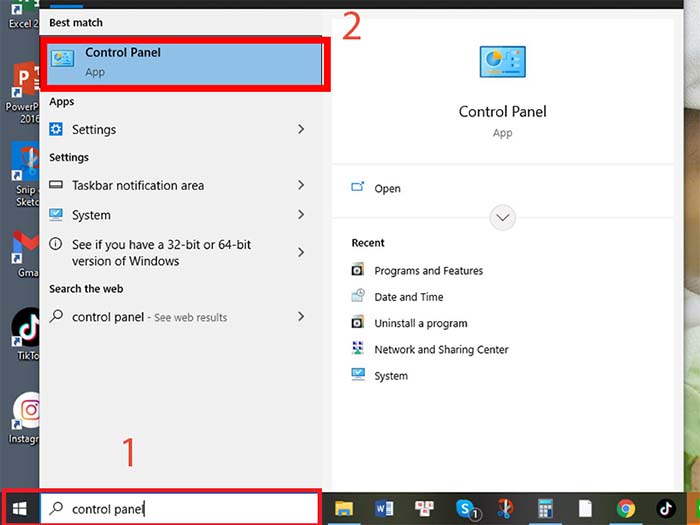The width and height of the screenshot is (700, 525).
Task: Open recent Network and Sharing Center
Action: pyautogui.click(x=441, y=350)
